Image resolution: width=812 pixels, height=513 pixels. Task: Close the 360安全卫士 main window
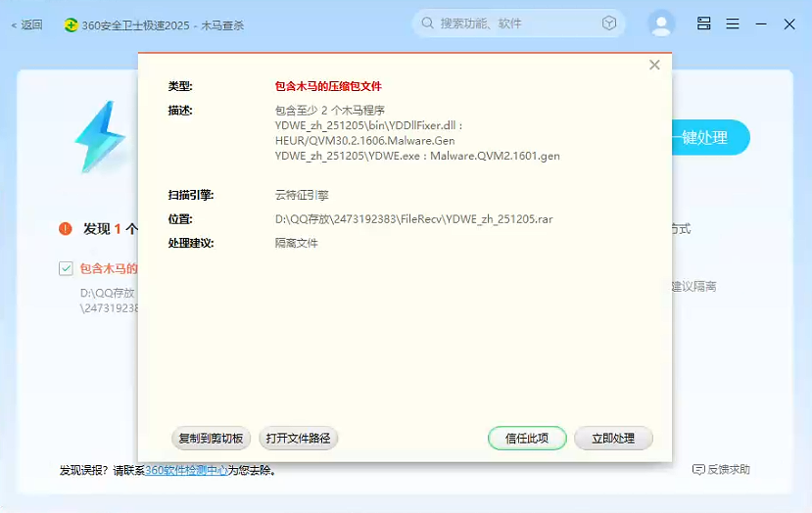[789, 23]
